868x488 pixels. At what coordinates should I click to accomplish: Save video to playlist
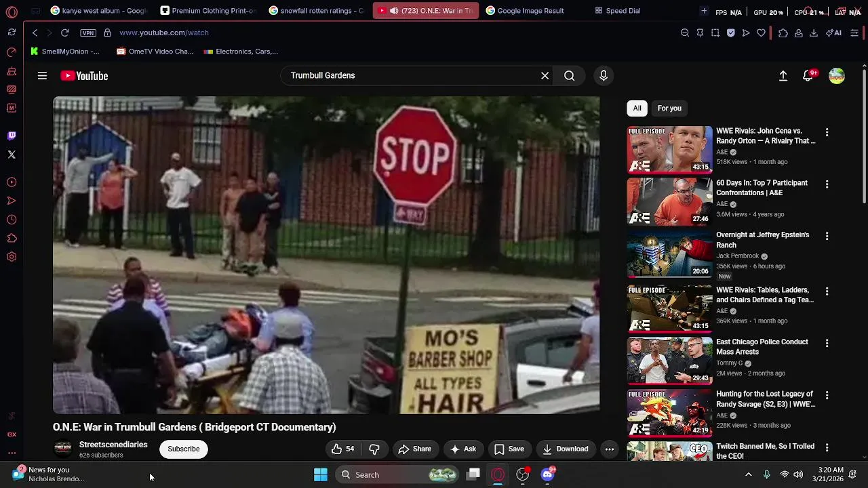[509, 449]
